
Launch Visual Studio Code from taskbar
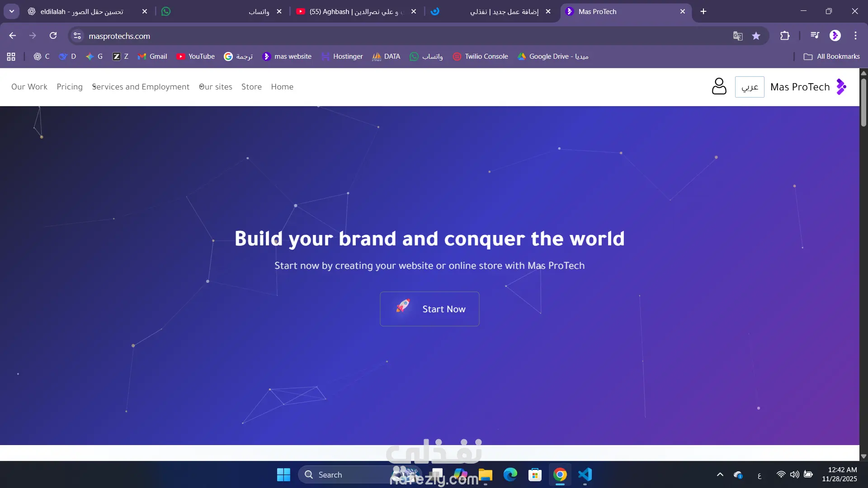click(x=585, y=474)
